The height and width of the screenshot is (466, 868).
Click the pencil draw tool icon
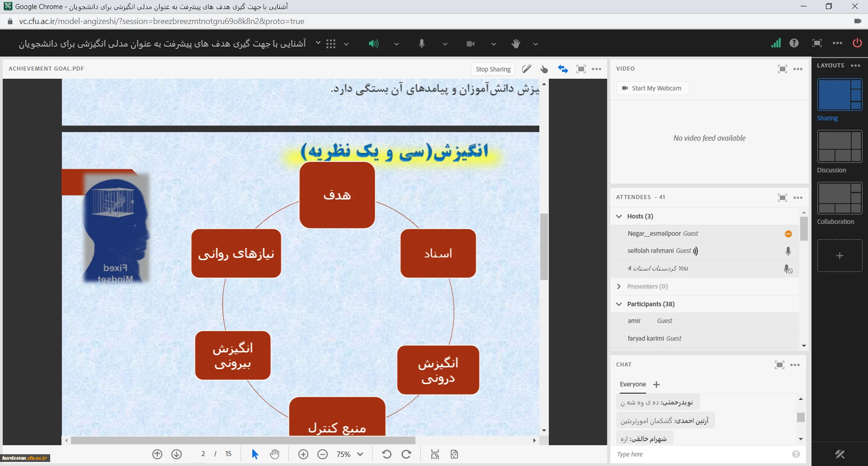[526, 69]
